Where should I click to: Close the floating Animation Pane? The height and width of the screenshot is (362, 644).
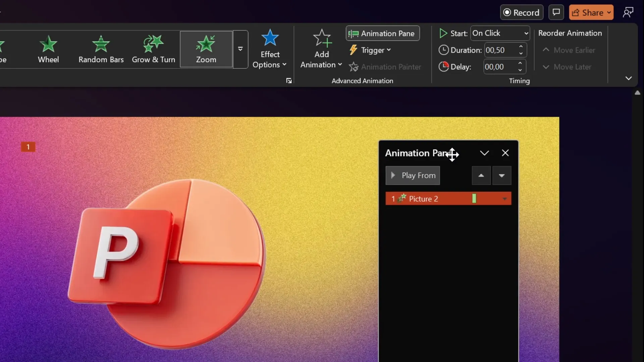505,153
